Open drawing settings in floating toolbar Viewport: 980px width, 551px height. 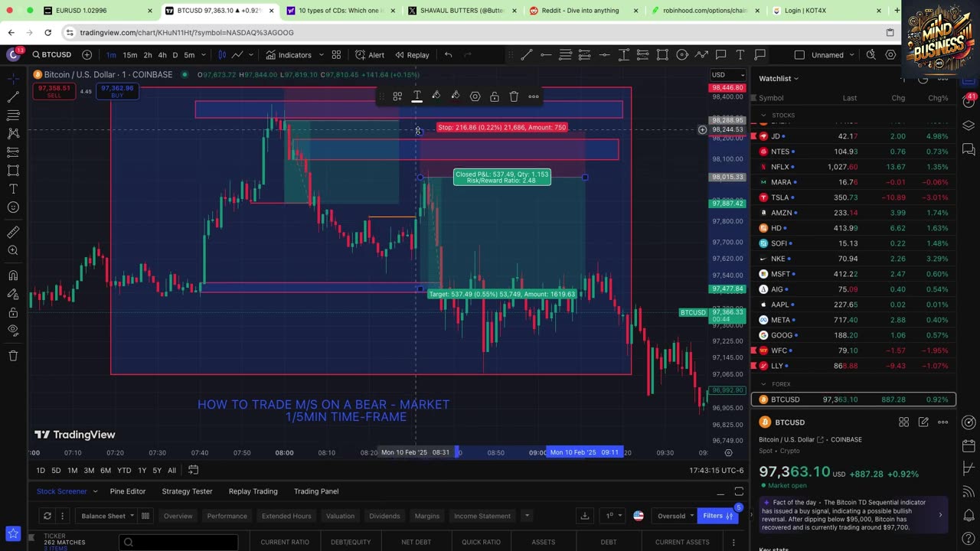coord(475,96)
